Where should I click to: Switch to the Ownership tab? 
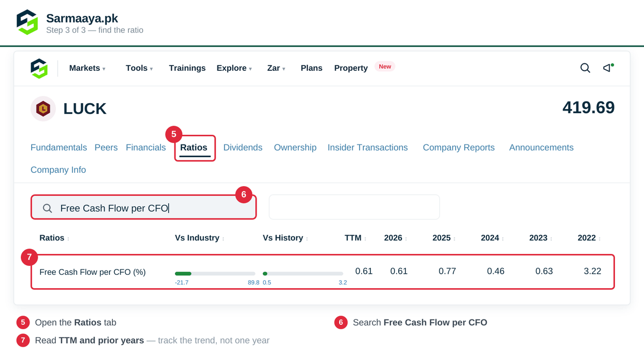click(295, 148)
